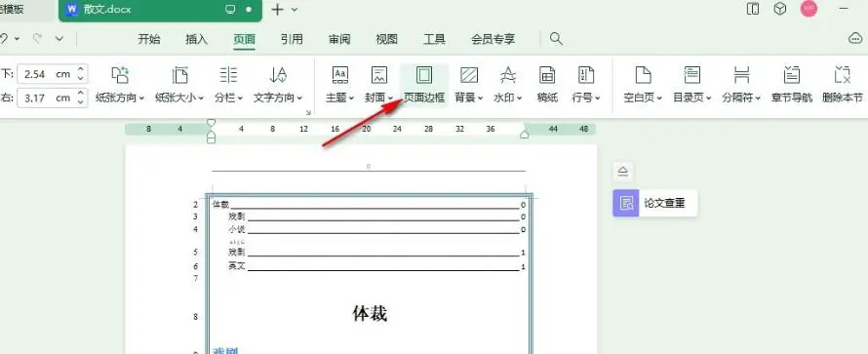This screenshot has height=354, width=868.
Task: Click the first-line indent marker on ruler
Action: coord(211,123)
